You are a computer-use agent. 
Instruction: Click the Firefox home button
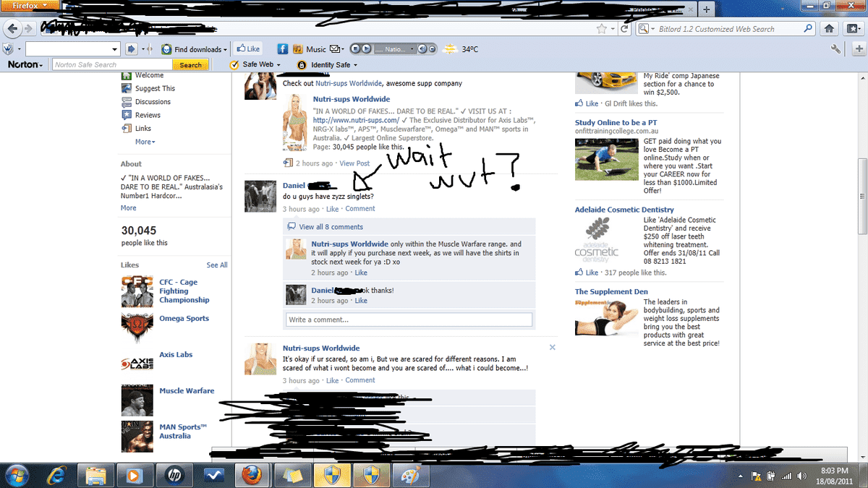830,29
